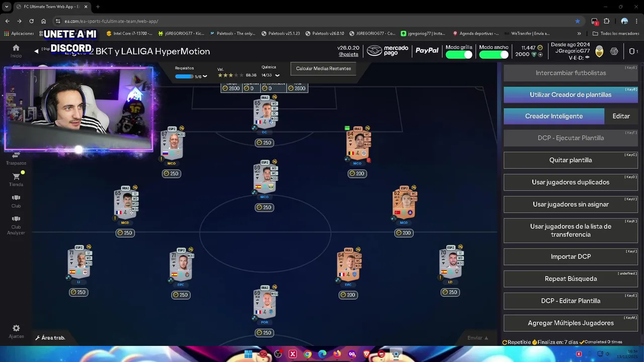The width and height of the screenshot is (644, 362).
Task: Open the Todos los marcadores folder
Action: [x=616, y=34]
